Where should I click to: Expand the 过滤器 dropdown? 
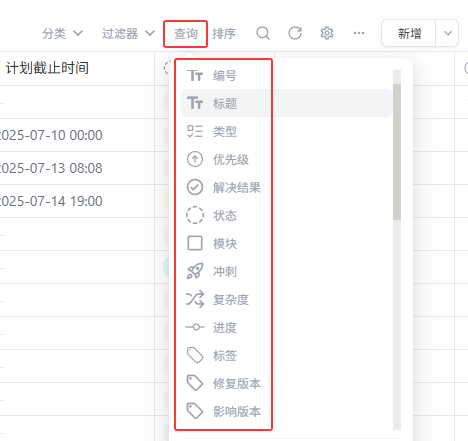(128, 33)
